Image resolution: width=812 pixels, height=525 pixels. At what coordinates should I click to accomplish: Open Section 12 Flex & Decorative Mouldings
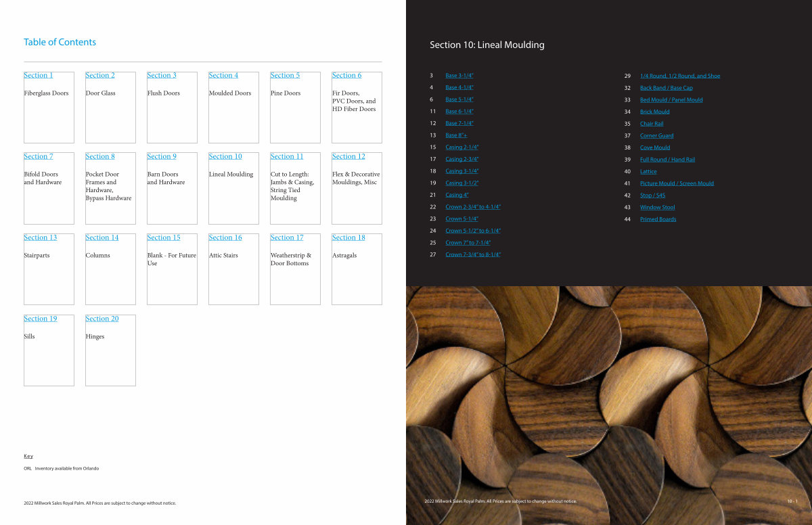point(348,157)
